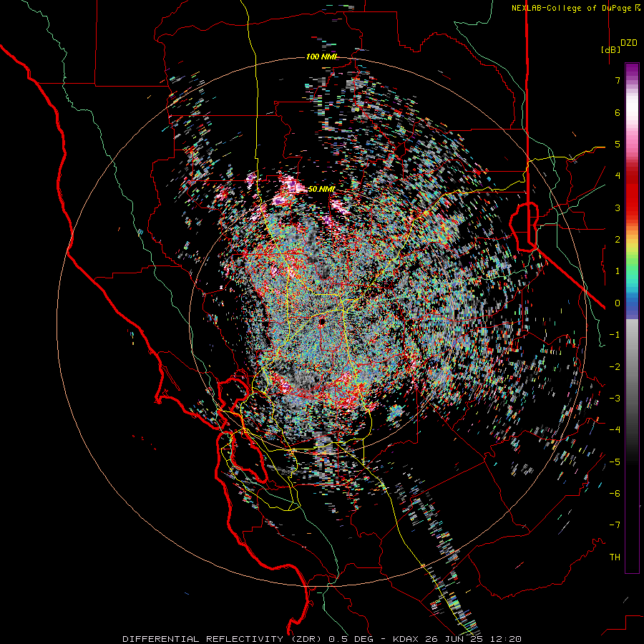Click the TH label below the color scale

click(x=615, y=557)
